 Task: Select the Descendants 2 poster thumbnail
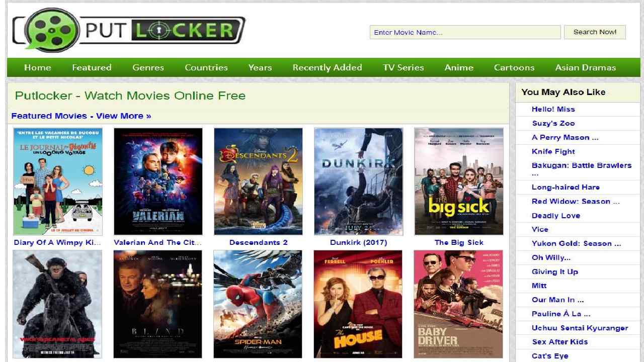(x=258, y=182)
